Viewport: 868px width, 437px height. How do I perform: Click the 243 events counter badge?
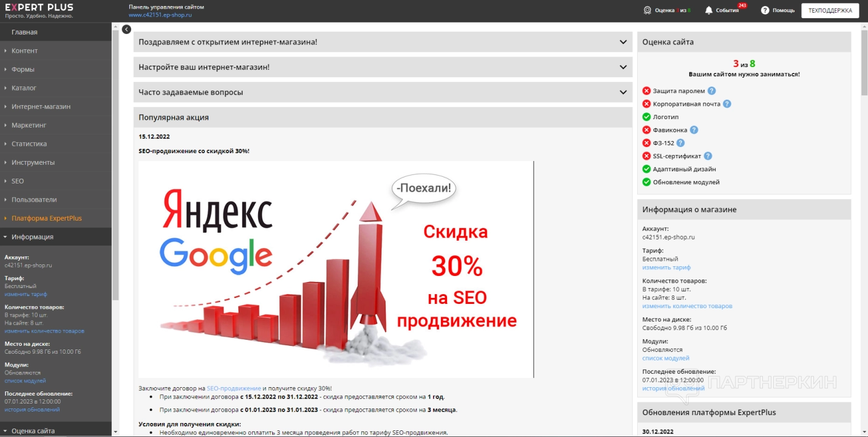[742, 5]
